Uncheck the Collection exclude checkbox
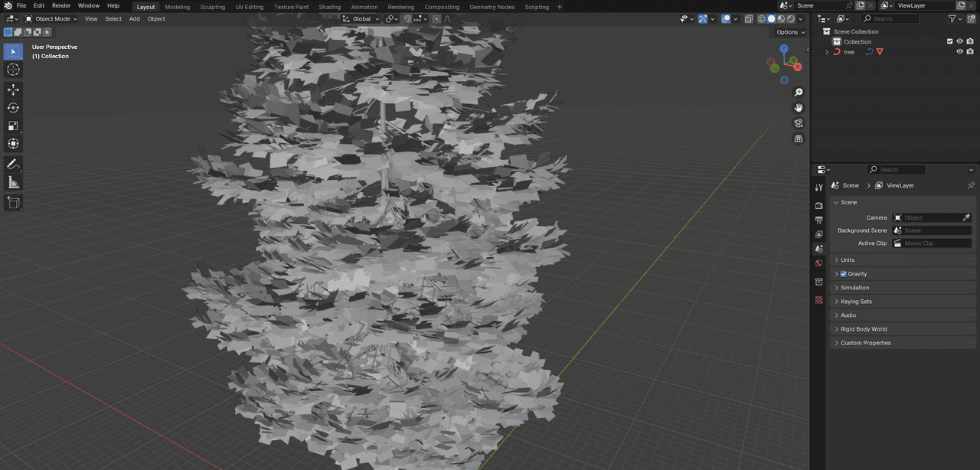The width and height of the screenshot is (980, 470). 950,41
